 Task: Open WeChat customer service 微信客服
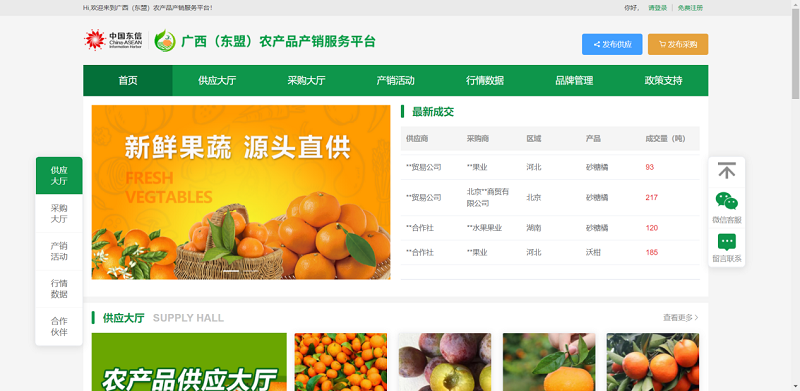727,208
